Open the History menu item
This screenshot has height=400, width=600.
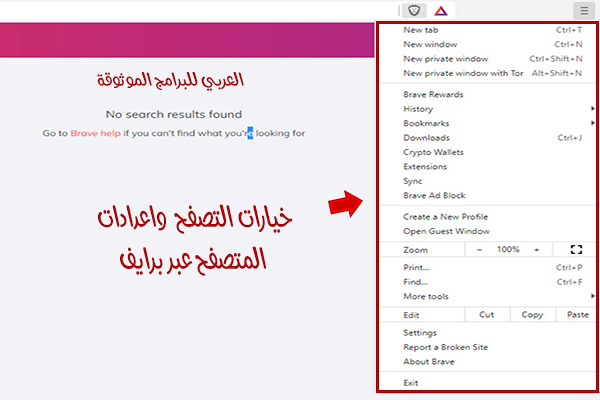(x=488, y=109)
